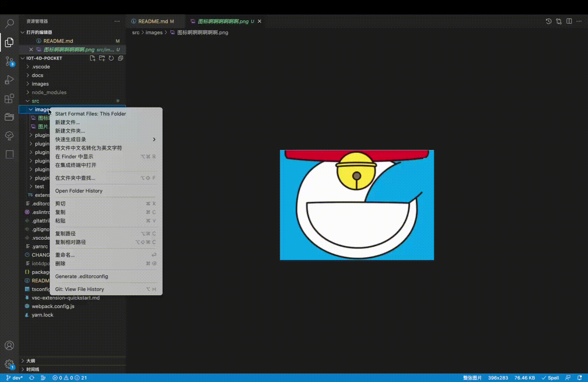The image size is (588, 382).
Task: Synchronize changes via status bar sync icon
Action: click(32, 378)
